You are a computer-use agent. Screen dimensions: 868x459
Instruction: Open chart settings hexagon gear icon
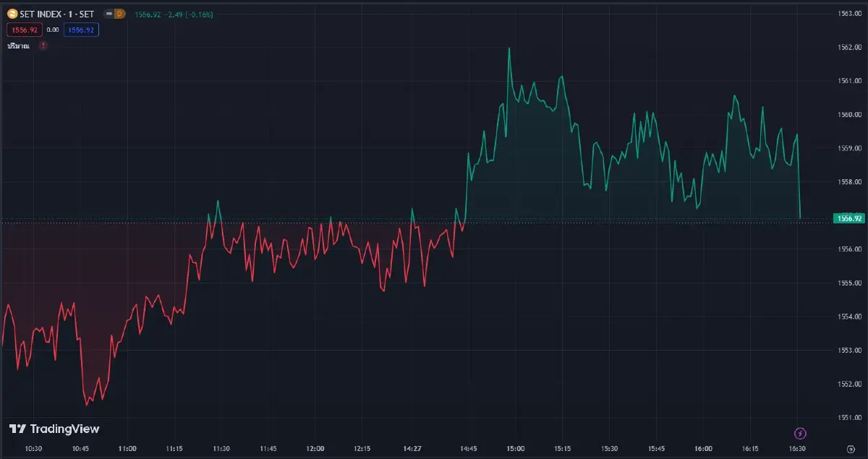tap(851, 449)
